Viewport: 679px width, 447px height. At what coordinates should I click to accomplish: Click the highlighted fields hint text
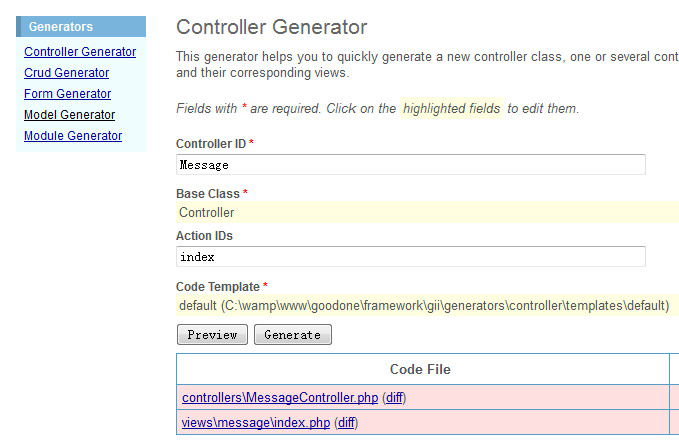pyautogui.click(x=452, y=108)
